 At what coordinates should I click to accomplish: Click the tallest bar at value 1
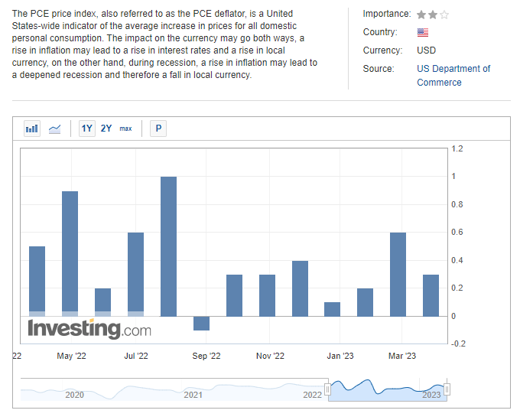tap(168, 246)
